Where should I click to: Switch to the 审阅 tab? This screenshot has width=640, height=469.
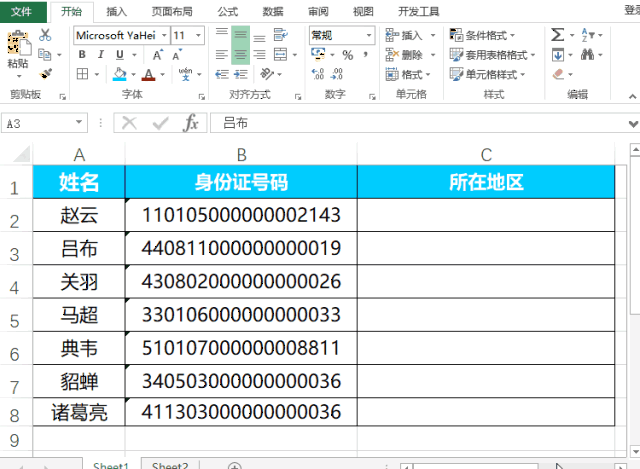pyautogui.click(x=318, y=11)
